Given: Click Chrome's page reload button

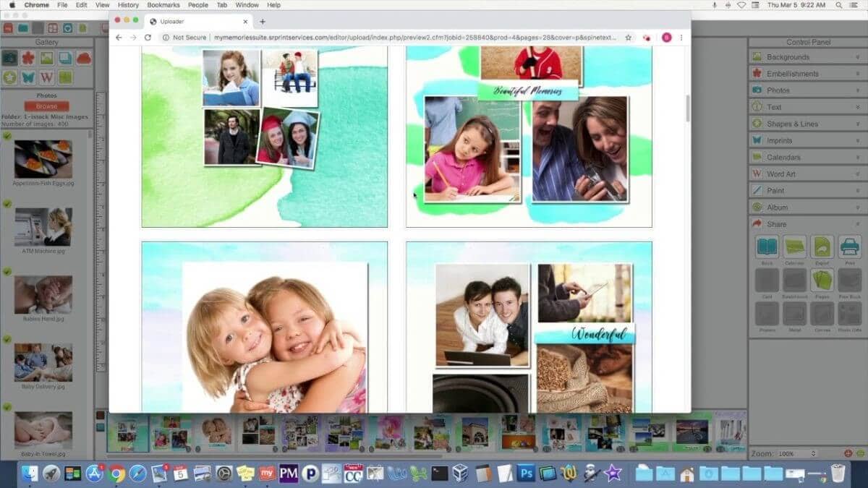Looking at the screenshot, I should click(x=148, y=38).
